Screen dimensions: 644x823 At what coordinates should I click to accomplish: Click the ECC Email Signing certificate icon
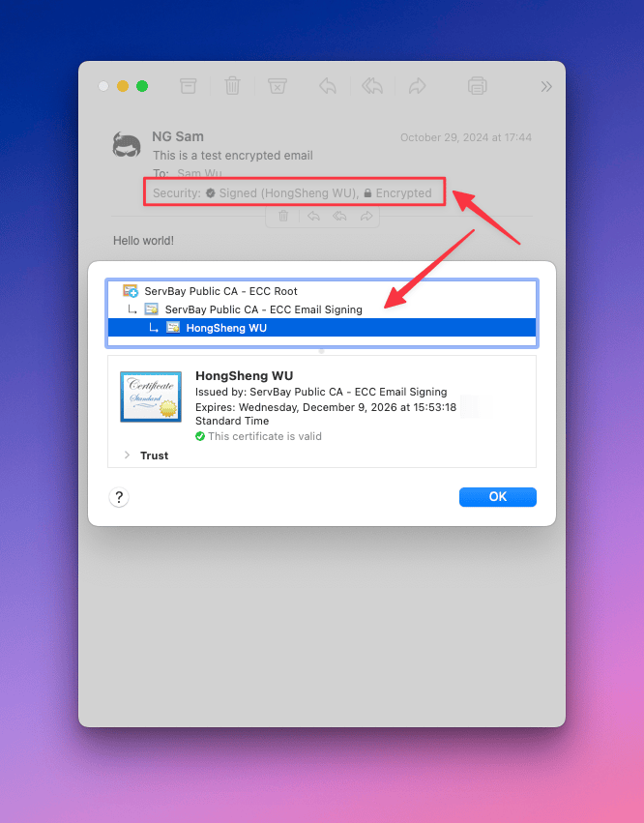click(151, 309)
